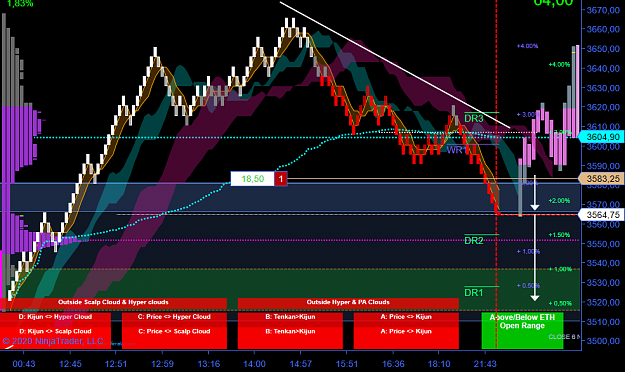The width and height of the screenshot is (625, 372).
Task: Click Outside Hyper & PA Clouds banner
Action: pyautogui.click(x=348, y=303)
